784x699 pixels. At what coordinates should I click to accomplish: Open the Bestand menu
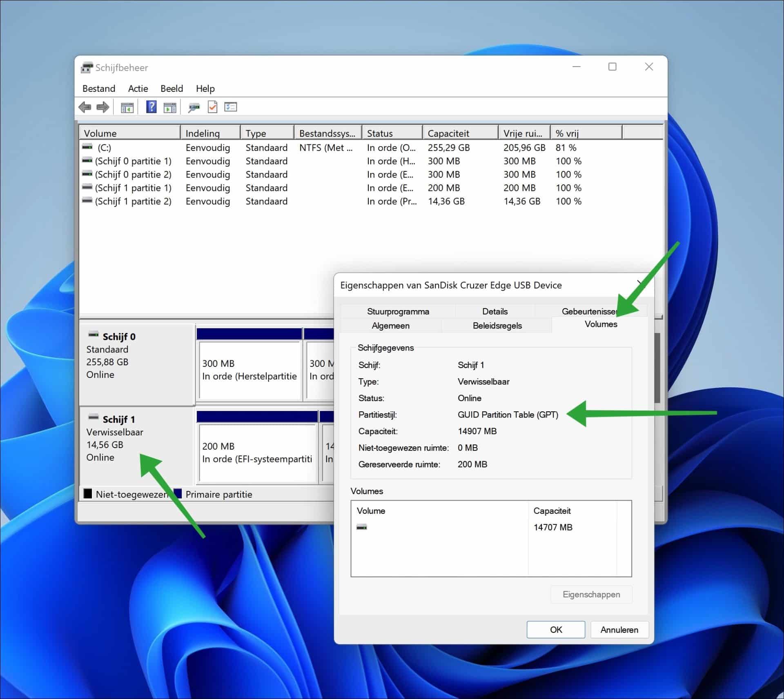pyautogui.click(x=98, y=89)
